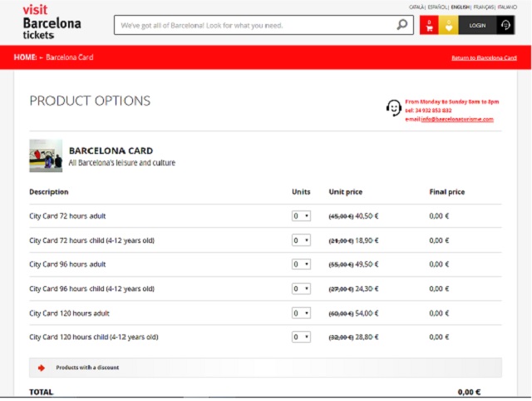This screenshot has width=532, height=401.
Task: Open the red shopping cart icon
Action: click(429, 25)
